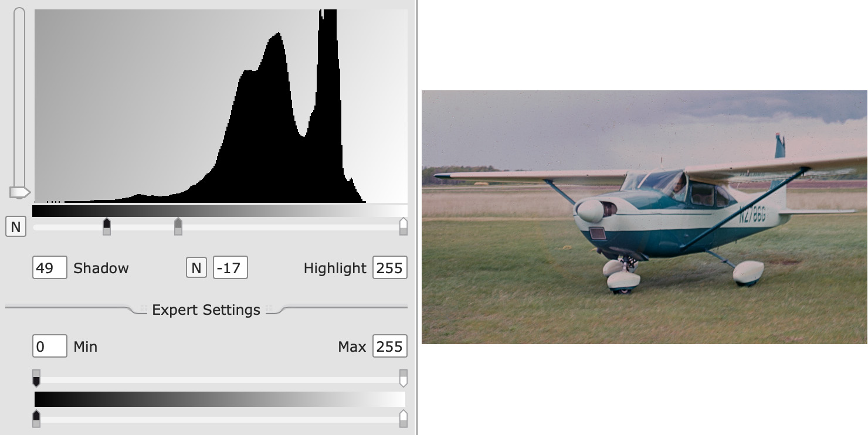Click the grip right of Expert Settings
The height and width of the screenshot is (435, 868).
coord(270,307)
